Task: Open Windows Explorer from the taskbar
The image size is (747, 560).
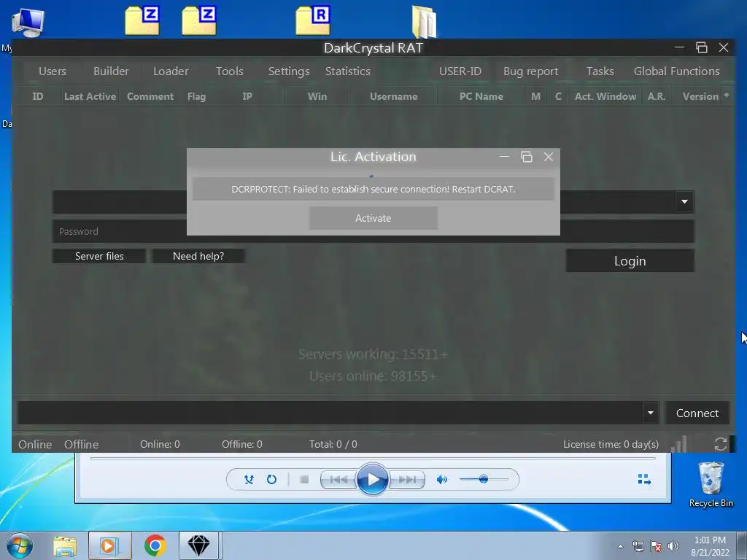Action: click(65, 545)
